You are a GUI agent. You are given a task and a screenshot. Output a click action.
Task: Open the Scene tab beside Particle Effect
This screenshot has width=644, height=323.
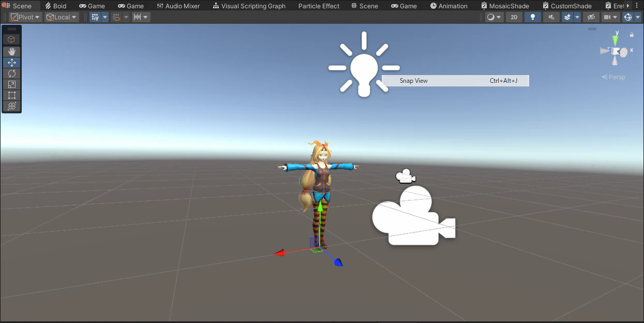365,6
